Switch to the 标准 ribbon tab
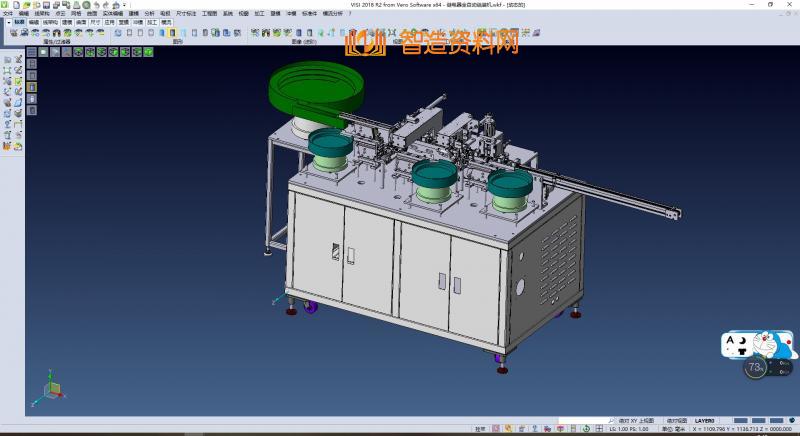 click(19, 21)
